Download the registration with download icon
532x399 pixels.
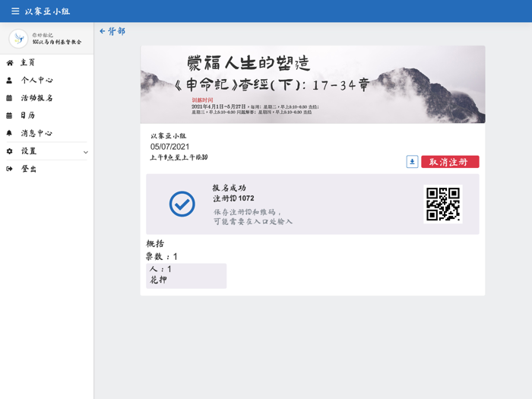point(412,162)
